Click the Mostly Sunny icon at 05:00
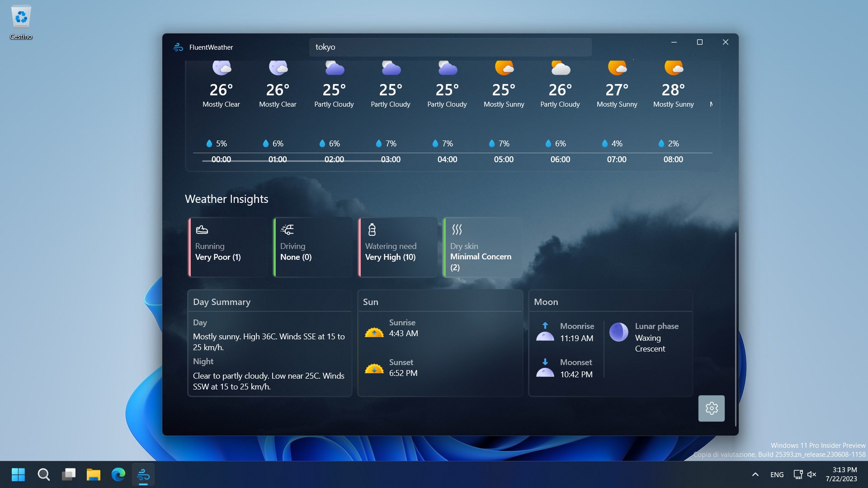The width and height of the screenshot is (868, 488). (x=504, y=68)
